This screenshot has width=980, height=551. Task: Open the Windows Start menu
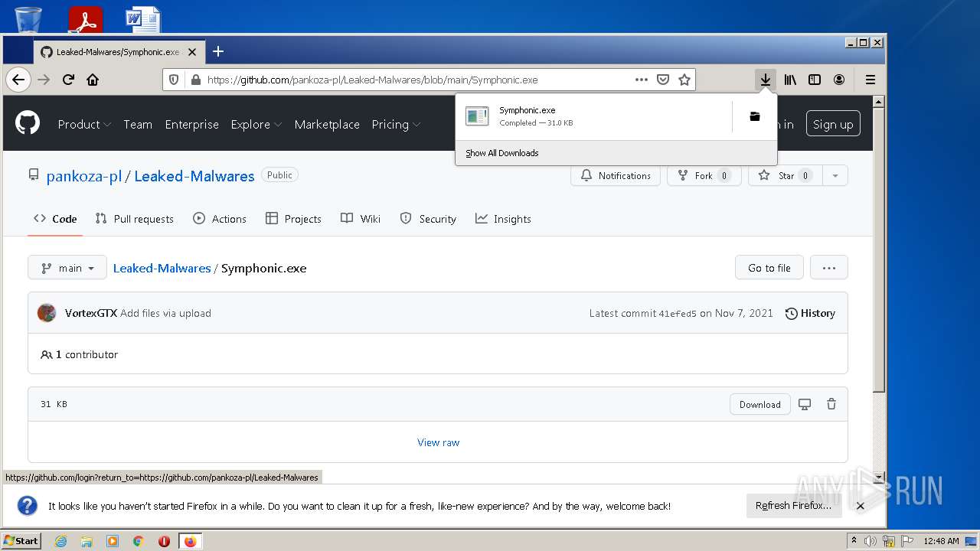tap(21, 540)
